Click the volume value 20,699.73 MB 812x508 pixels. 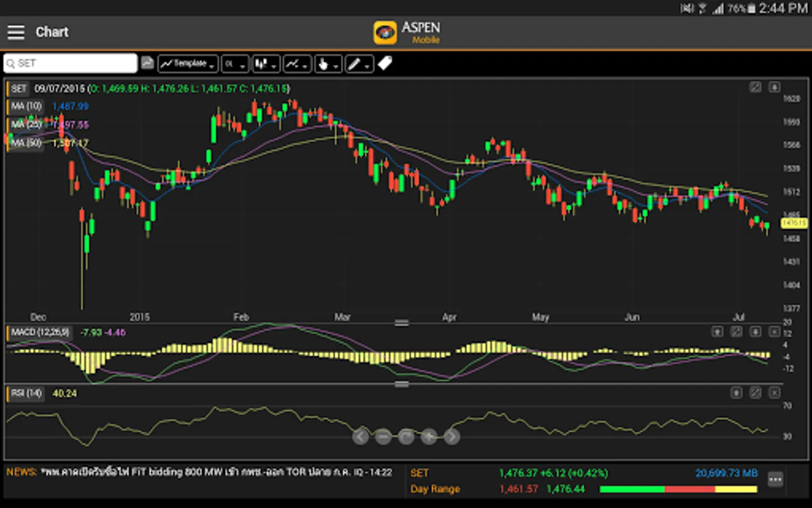click(726, 473)
